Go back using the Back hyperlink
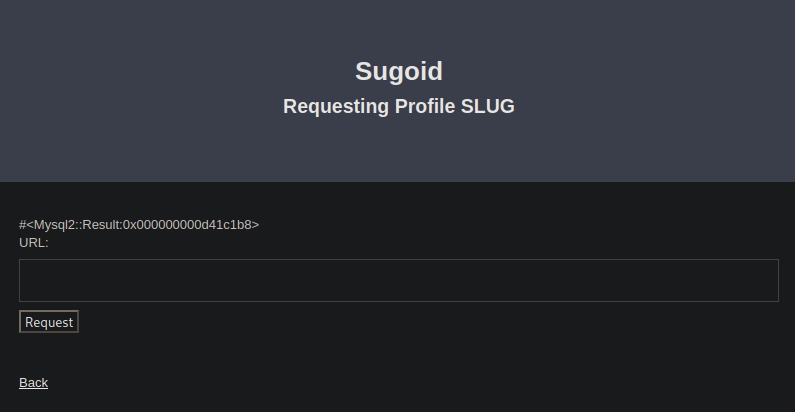 coord(33,383)
